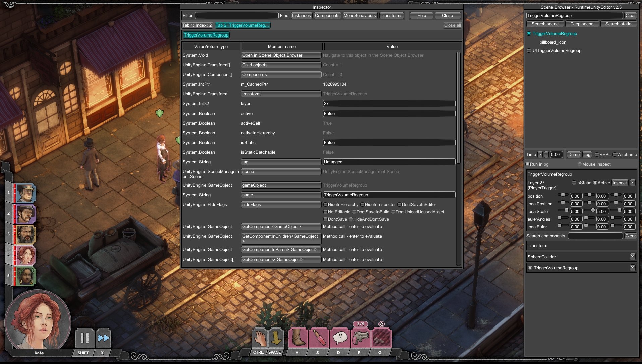Toggle enabled checkbox on TriggerVolumeRegroup component
Image resolution: width=642 pixels, height=364 pixels.
pyautogui.click(x=530, y=268)
